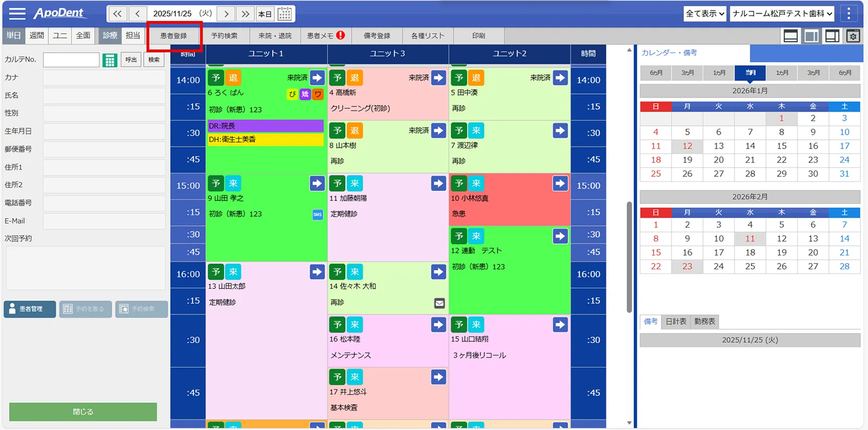Click the arrow icon on 山田 孝之 appointment
The image size is (868, 430).
click(x=317, y=184)
